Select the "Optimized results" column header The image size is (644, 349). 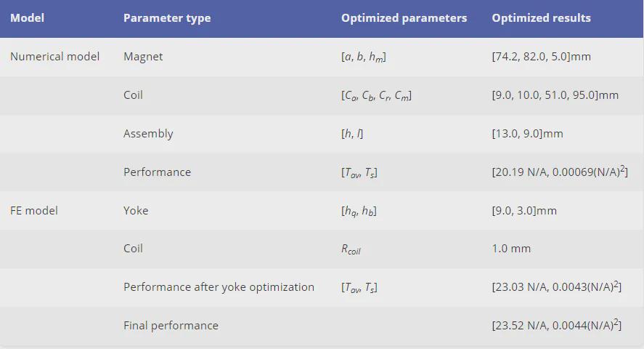(541, 18)
